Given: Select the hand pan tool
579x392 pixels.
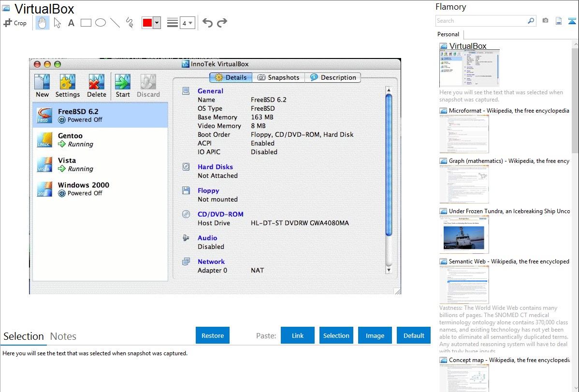Looking at the screenshot, I should [x=42, y=23].
